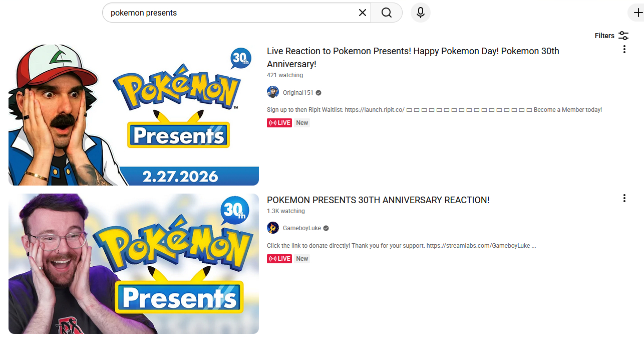
Task: Click the thumbnail dated 2.27.2026
Action: coord(134,114)
